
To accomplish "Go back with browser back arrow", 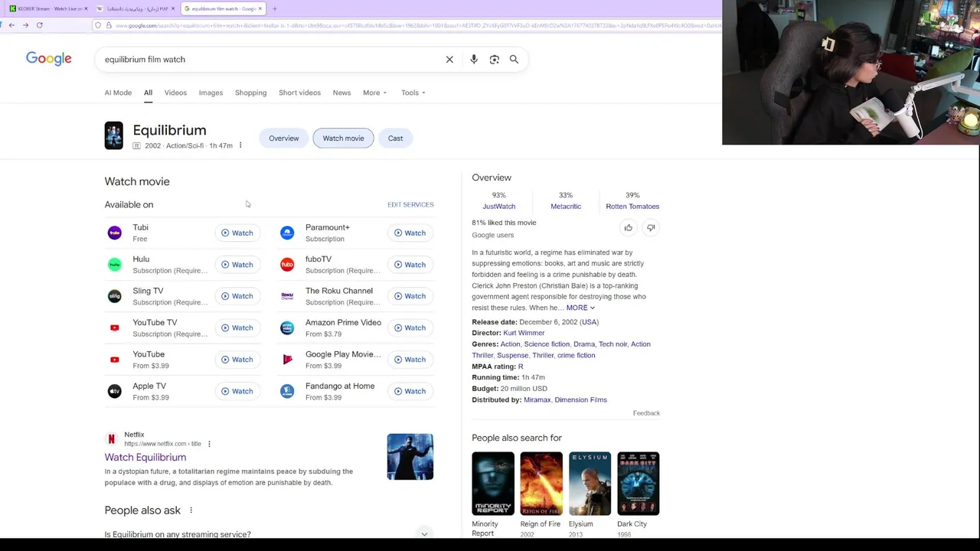I will coord(11,25).
